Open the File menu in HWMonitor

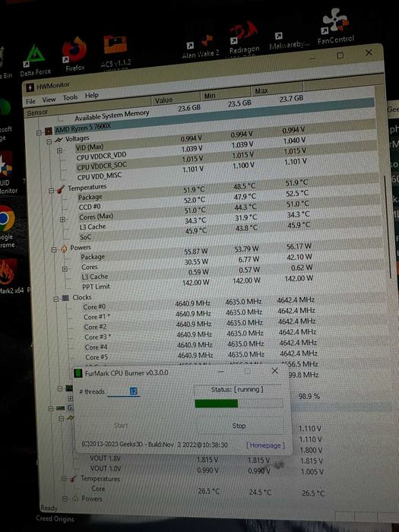[30, 101]
